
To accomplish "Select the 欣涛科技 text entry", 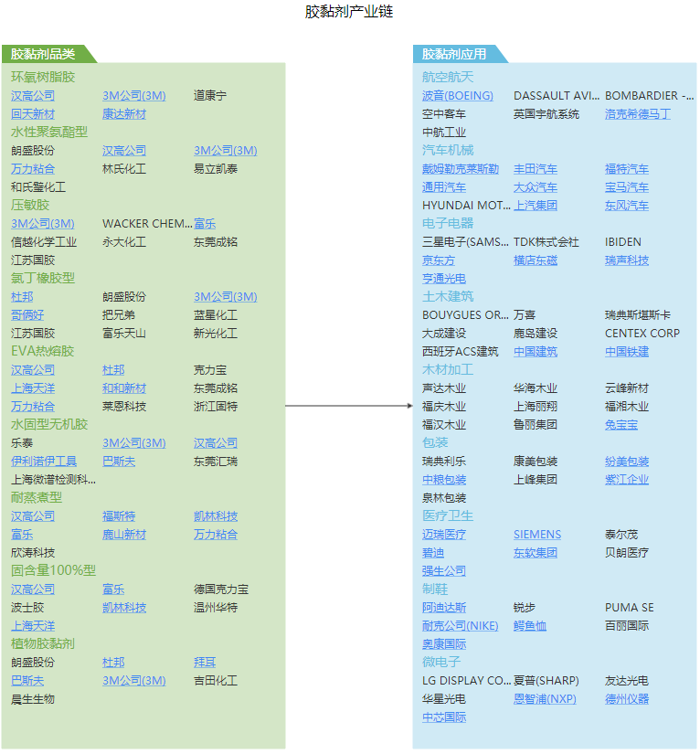I will click(33, 553).
